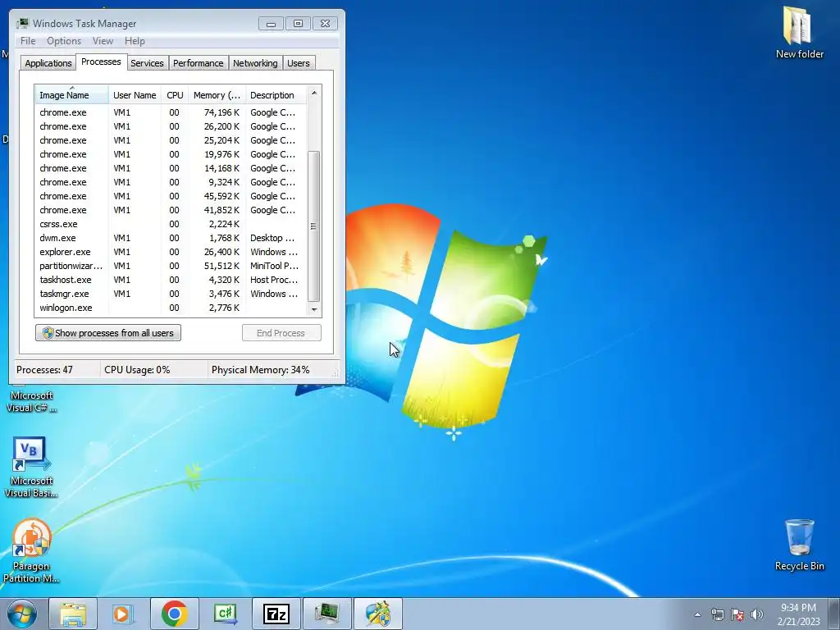840x630 pixels.
Task: Open Windows Explorer from the taskbar
Action: (x=73, y=614)
